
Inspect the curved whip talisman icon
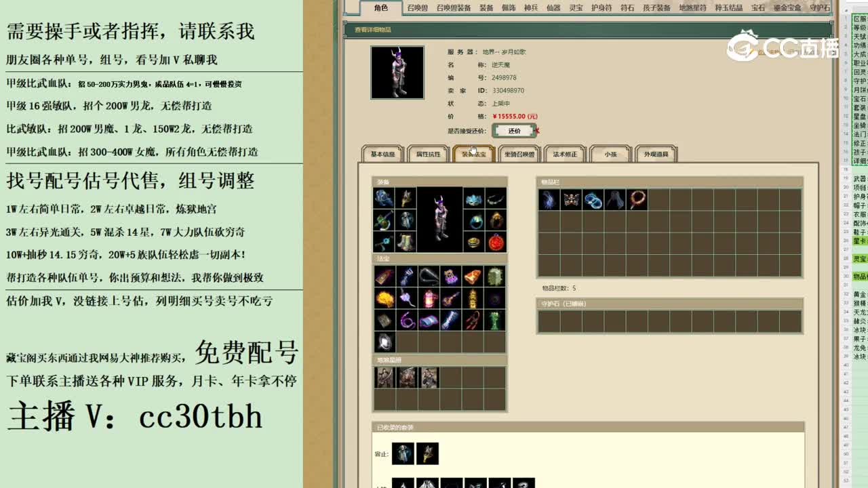point(429,277)
